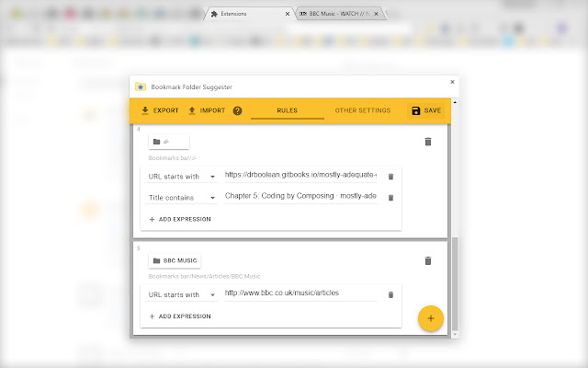Click the IMPORT button label

(212, 110)
